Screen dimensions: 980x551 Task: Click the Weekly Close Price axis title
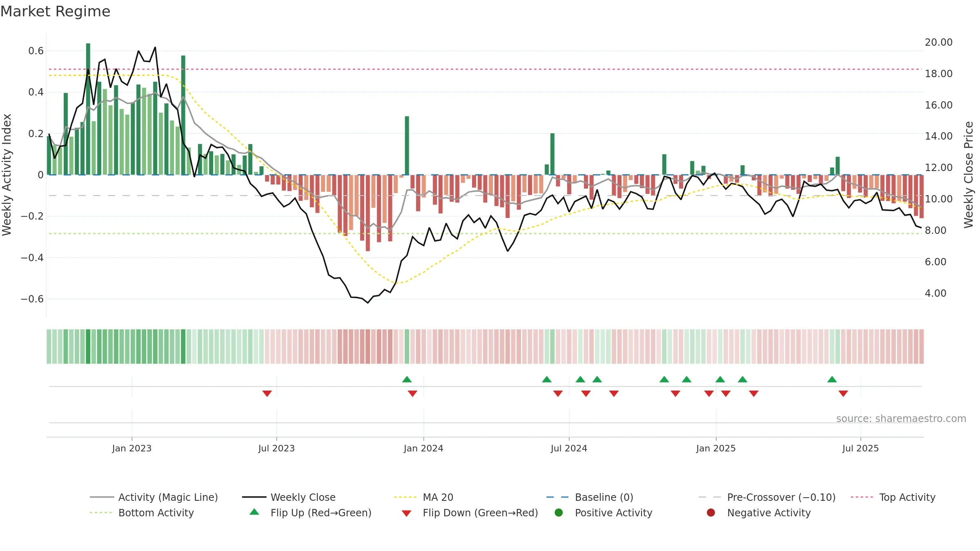pyautogui.click(x=969, y=175)
